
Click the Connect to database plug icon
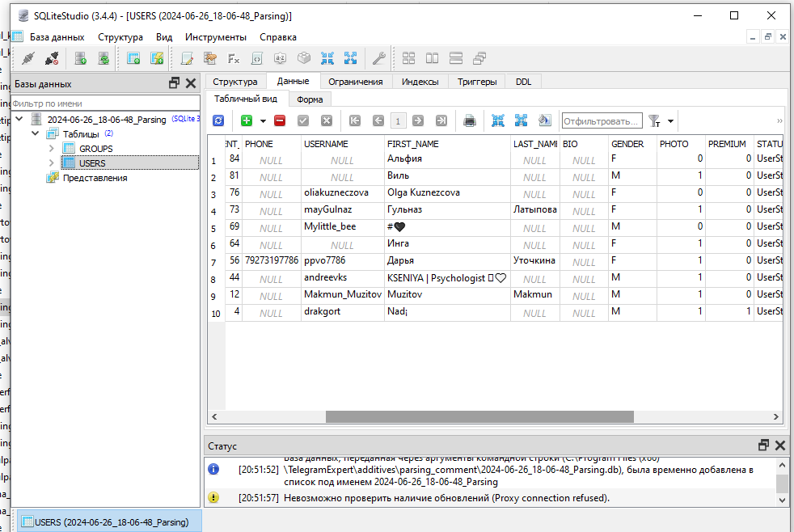pyautogui.click(x=28, y=58)
